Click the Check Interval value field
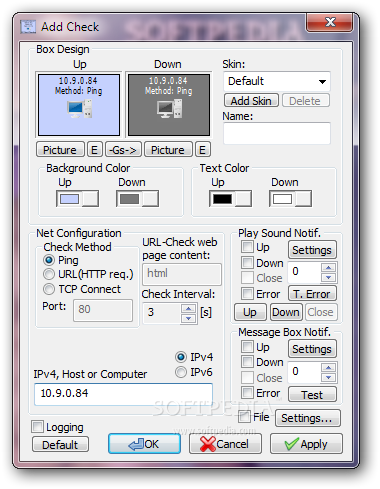This screenshot has width=380, height=489. click(162, 313)
